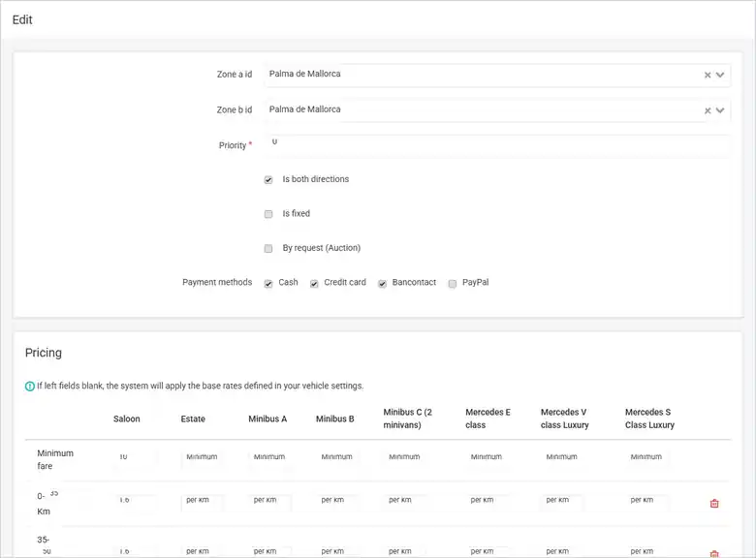Click the Mercedes S Class Luxury header

click(650, 418)
